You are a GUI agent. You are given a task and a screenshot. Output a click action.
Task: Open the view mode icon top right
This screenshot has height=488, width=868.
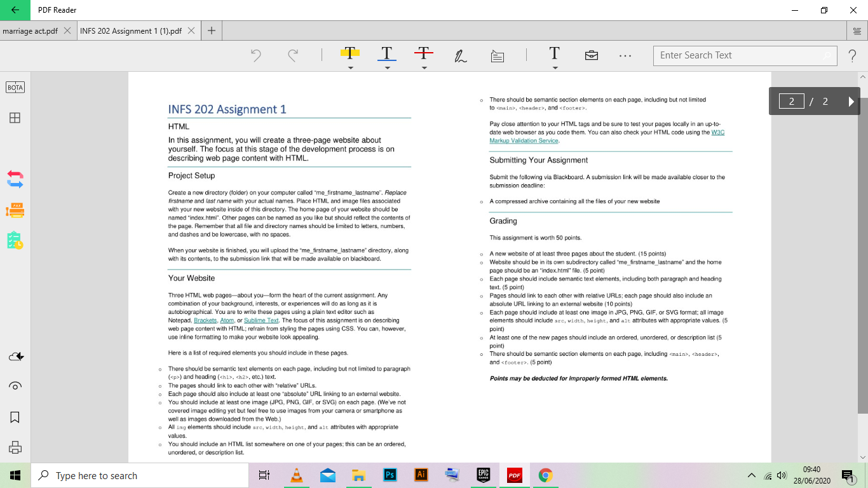pyautogui.click(x=858, y=30)
